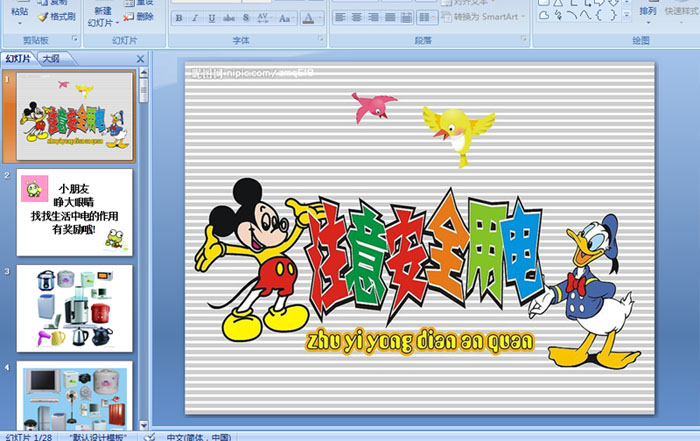Select the left brace shape
The height and width of the screenshot is (441, 700).
coord(599,16)
